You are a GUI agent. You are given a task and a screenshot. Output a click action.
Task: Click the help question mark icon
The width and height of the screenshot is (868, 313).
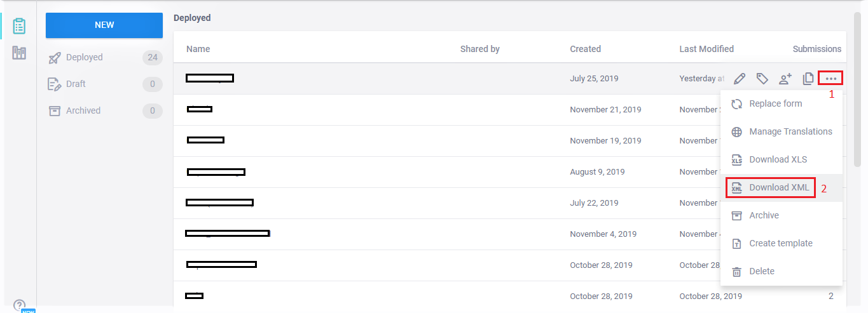(19, 305)
